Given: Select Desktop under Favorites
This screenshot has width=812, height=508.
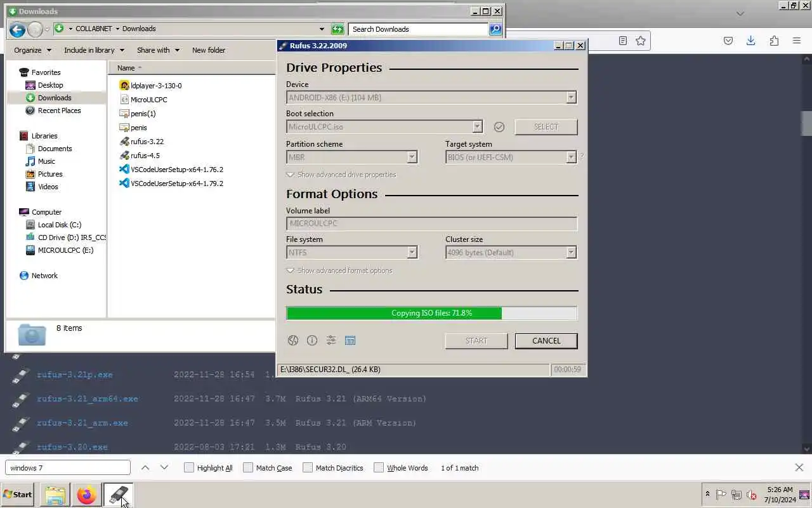Looking at the screenshot, I should [x=50, y=85].
